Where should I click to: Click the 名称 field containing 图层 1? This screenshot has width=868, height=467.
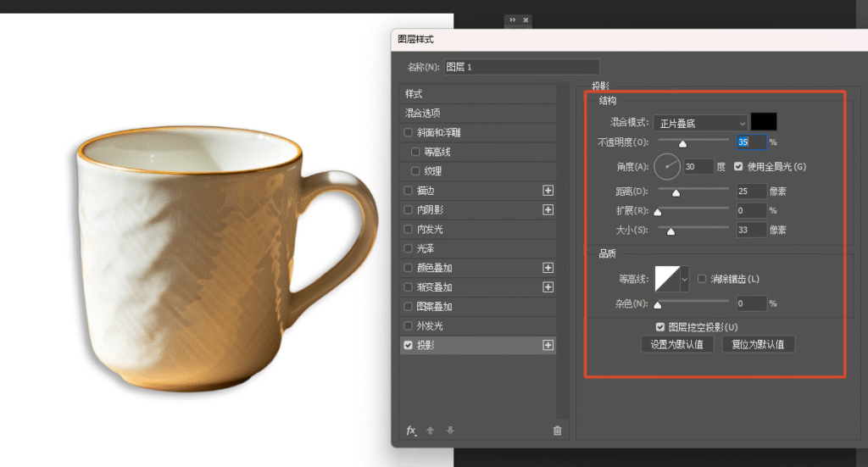[x=521, y=67]
